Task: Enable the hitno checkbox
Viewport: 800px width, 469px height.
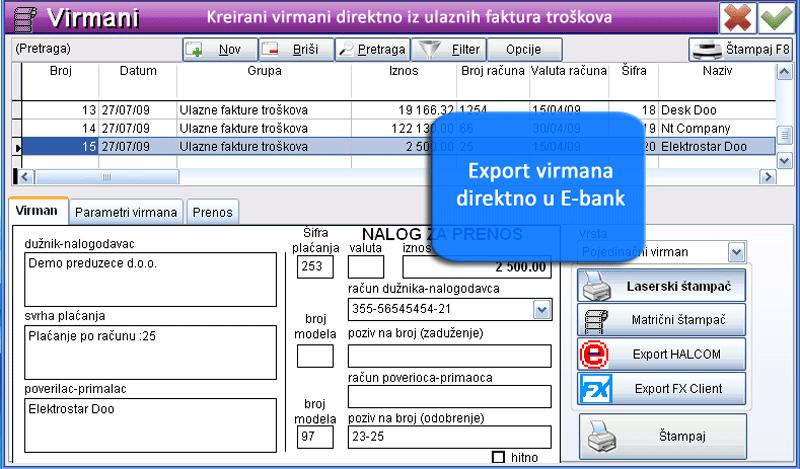Action: coord(499,458)
